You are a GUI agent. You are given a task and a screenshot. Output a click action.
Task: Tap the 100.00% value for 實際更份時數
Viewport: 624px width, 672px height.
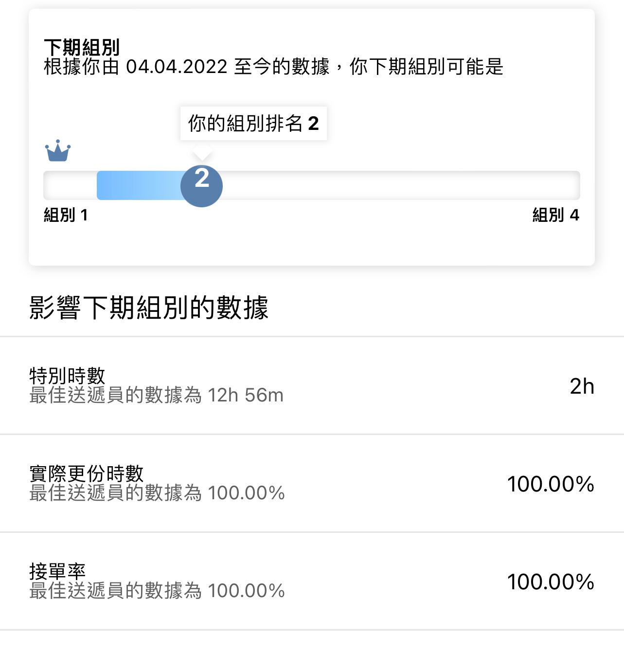(551, 484)
